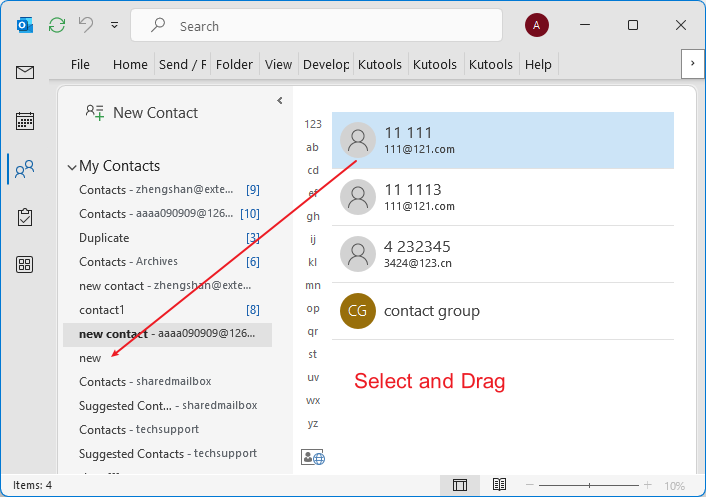The height and width of the screenshot is (497, 706).
Task: Open the address book card icon
Action: (x=313, y=457)
